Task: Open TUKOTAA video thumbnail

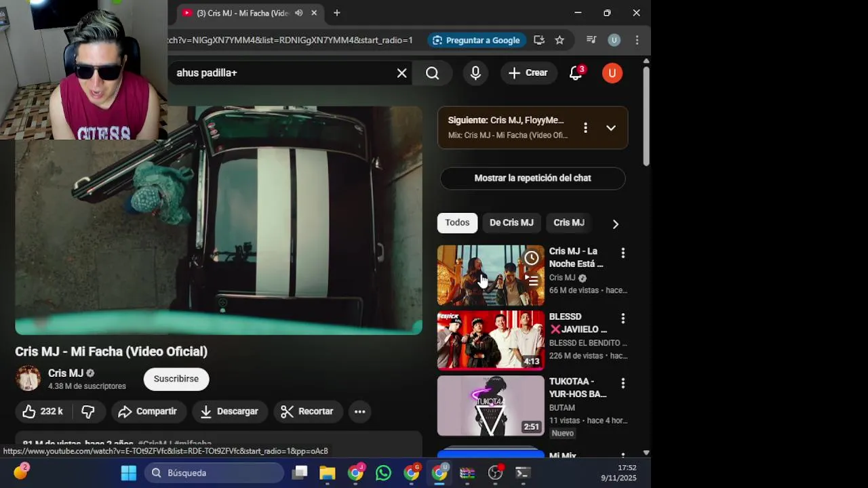Action: pos(490,405)
